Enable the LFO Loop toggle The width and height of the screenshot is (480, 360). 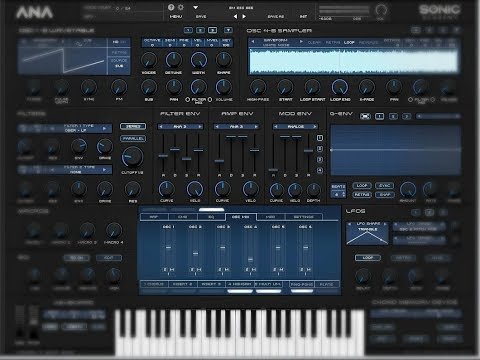(x=368, y=258)
